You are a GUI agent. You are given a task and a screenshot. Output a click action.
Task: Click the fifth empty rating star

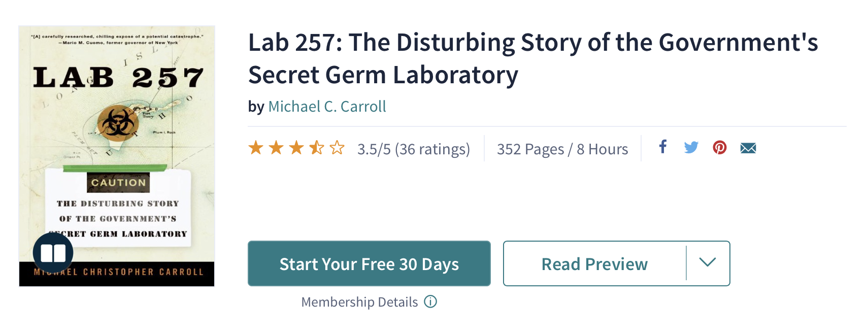tap(337, 148)
